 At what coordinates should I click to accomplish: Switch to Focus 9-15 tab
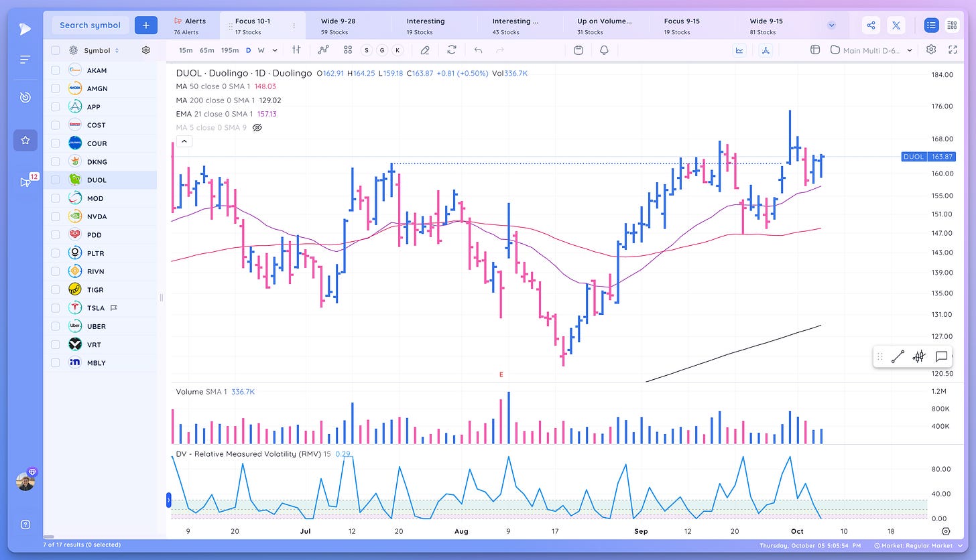[x=683, y=25]
